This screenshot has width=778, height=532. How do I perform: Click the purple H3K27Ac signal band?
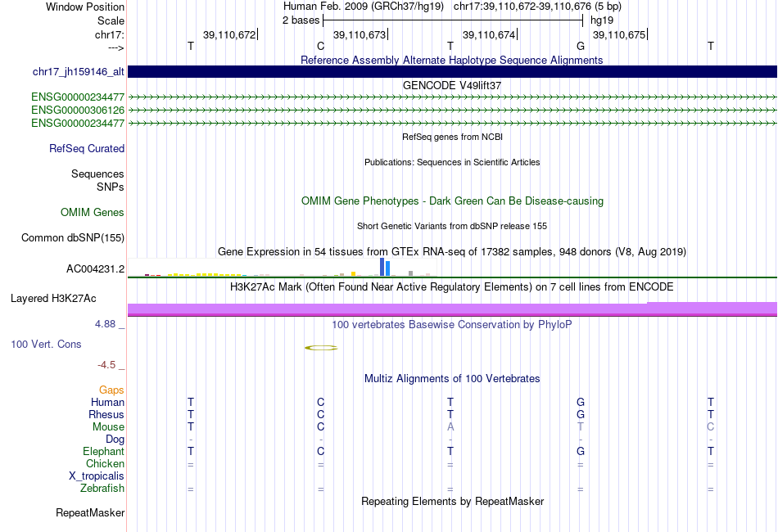tap(453, 309)
